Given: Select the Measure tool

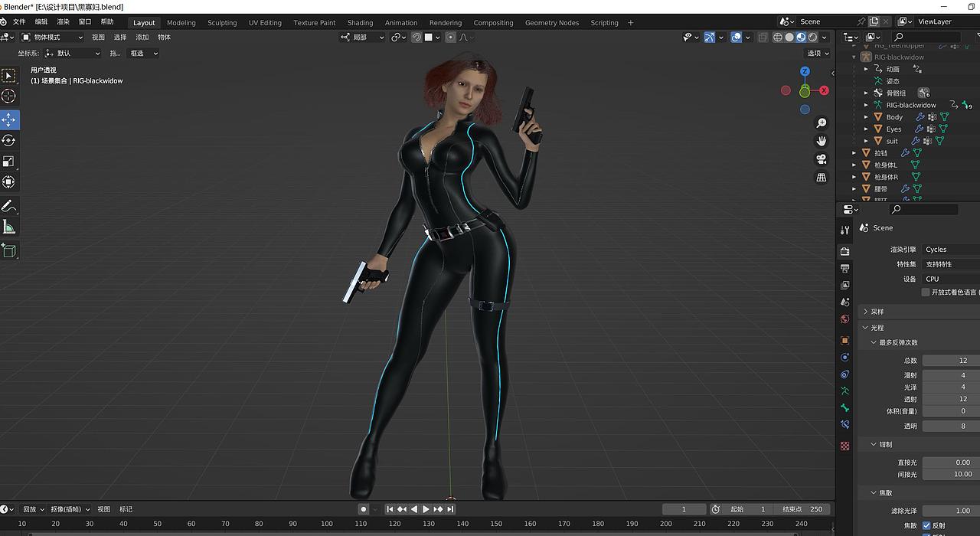Looking at the screenshot, I should click(x=8, y=227).
